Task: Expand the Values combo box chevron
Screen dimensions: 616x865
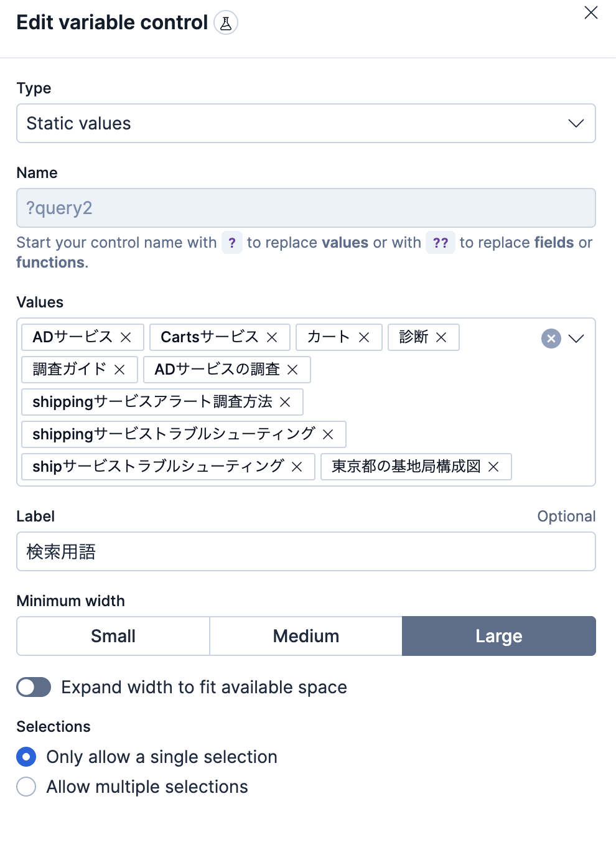Action: pyautogui.click(x=576, y=339)
